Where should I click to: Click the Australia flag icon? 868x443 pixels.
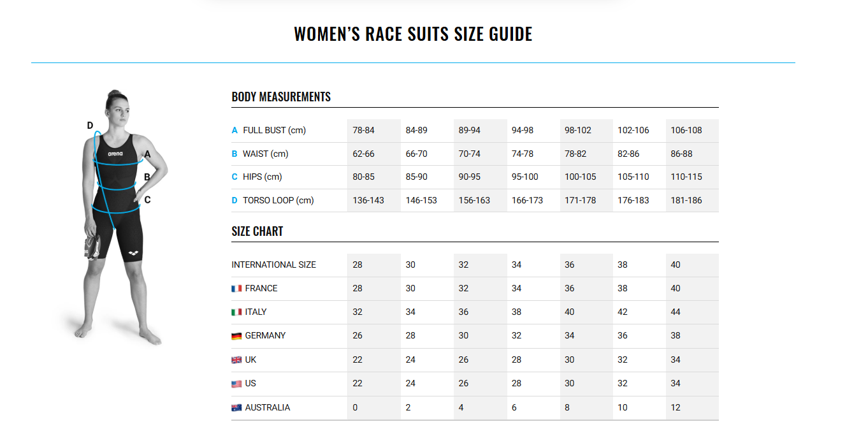point(236,408)
